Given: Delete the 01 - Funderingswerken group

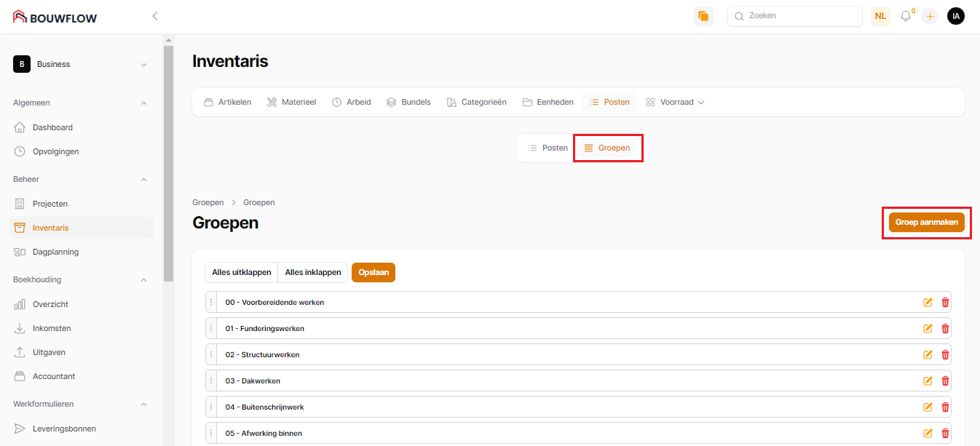Looking at the screenshot, I should tap(945, 329).
